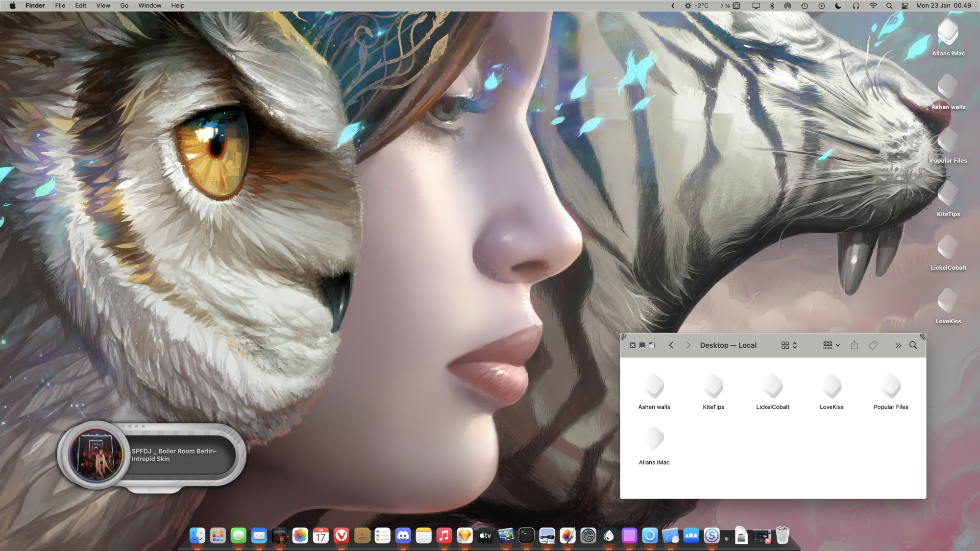
Task: Open the Help menu
Action: pos(178,5)
